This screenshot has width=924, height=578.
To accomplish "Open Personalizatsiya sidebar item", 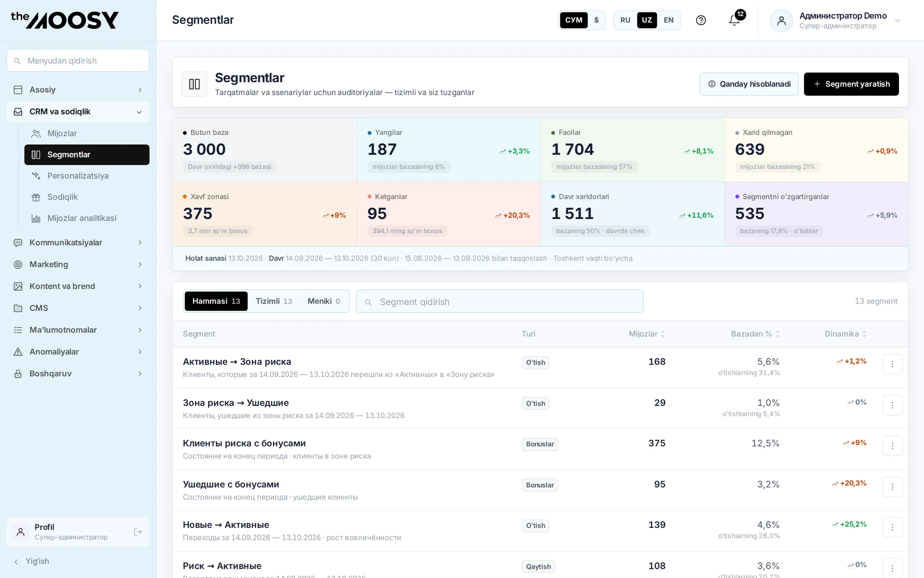I will tap(87, 176).
